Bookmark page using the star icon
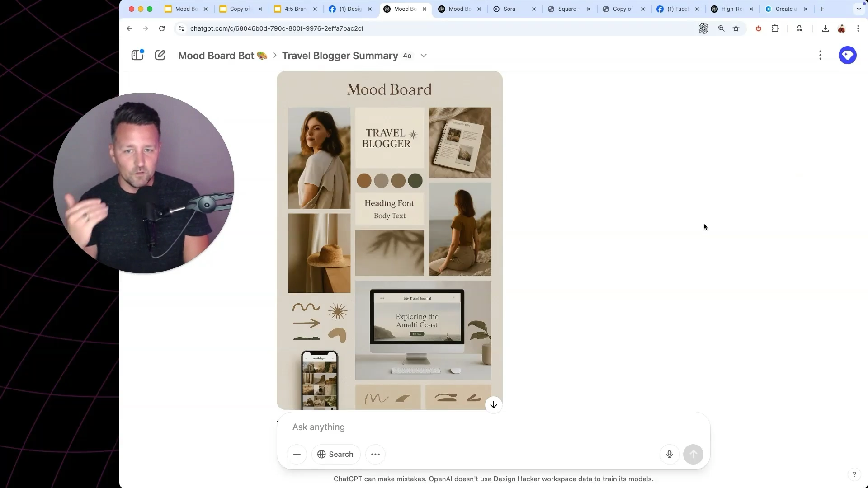Viewport: 868px width, 488px height. (736, 28)
